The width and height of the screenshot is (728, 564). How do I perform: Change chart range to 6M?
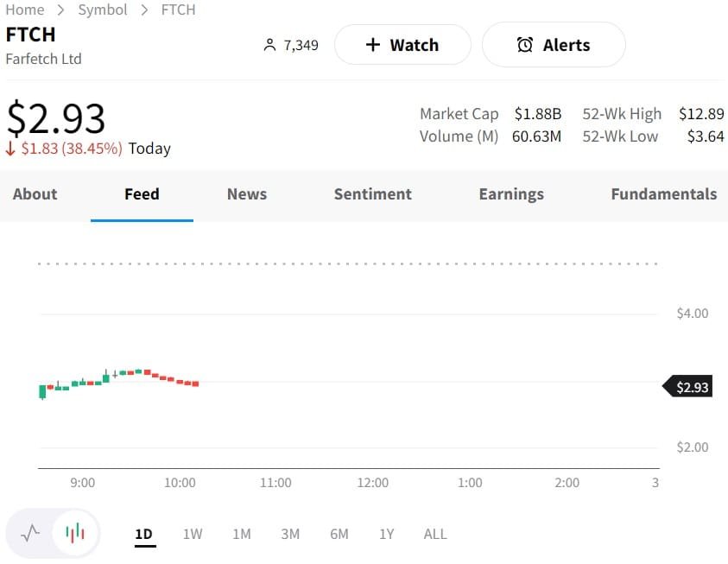coord(339,534)
